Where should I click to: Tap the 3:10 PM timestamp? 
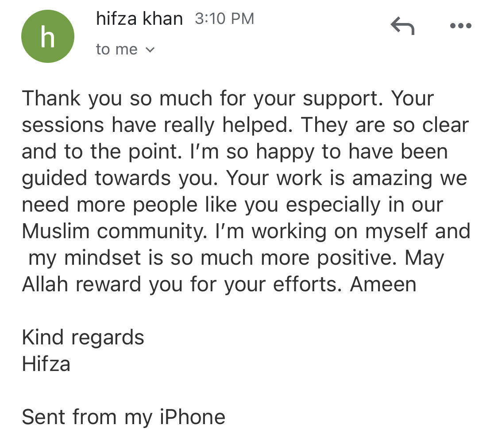click(x=224, y=19)
